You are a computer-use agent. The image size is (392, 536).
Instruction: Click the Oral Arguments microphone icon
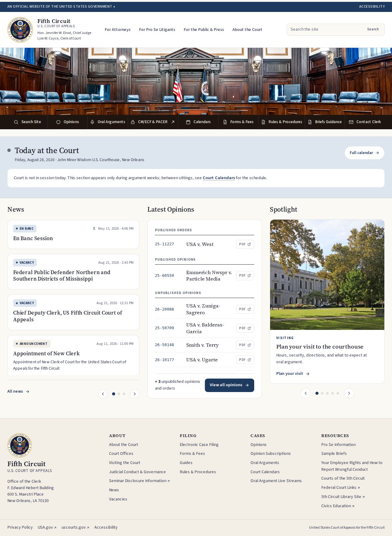[x=92, y=122]
